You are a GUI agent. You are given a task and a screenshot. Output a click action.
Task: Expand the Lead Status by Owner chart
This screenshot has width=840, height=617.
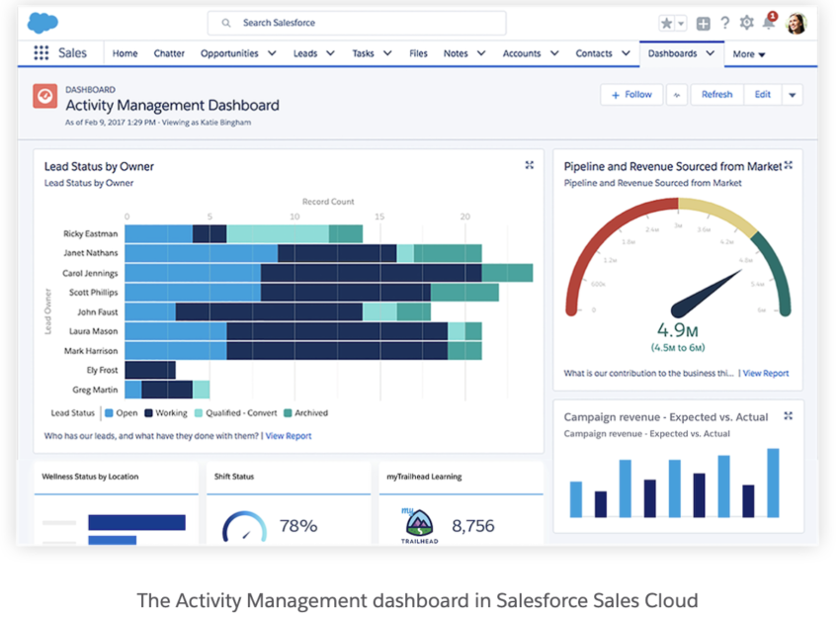(x=529, y=166)
